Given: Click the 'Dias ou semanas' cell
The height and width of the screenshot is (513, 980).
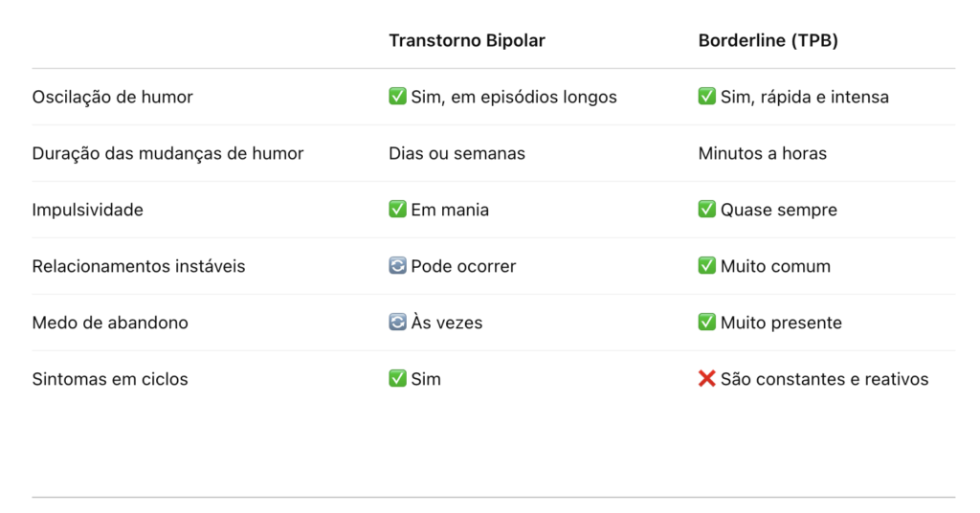Looking at the screenshot, I should click(457, 153).
